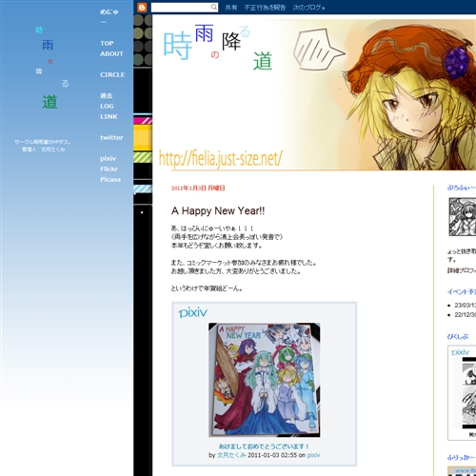This screenshot has height=476, width=476.
Task: Open the New Year illustration thumbnail
Action: point(264,380)
